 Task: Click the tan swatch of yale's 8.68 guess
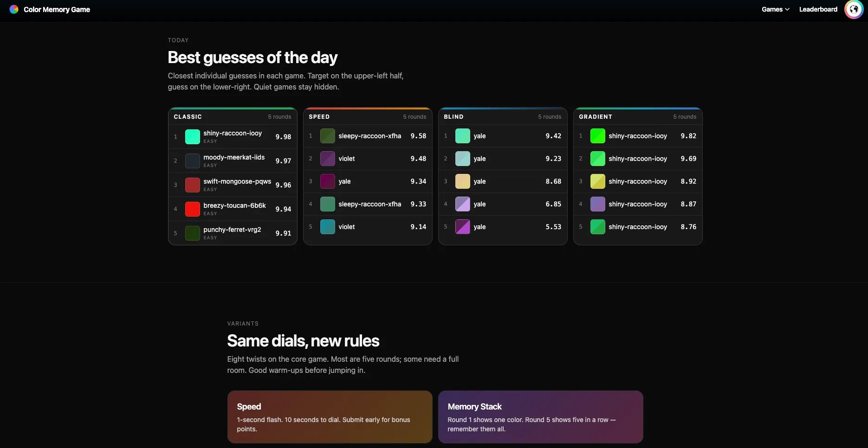click(463, 181)
